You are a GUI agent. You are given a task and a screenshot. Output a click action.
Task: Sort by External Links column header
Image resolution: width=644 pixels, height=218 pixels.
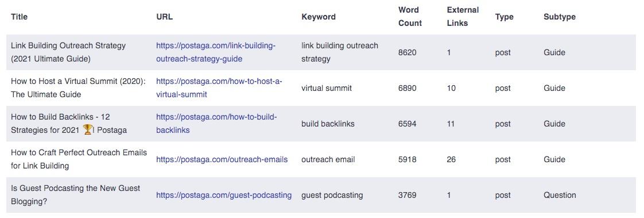coord(463,17)
